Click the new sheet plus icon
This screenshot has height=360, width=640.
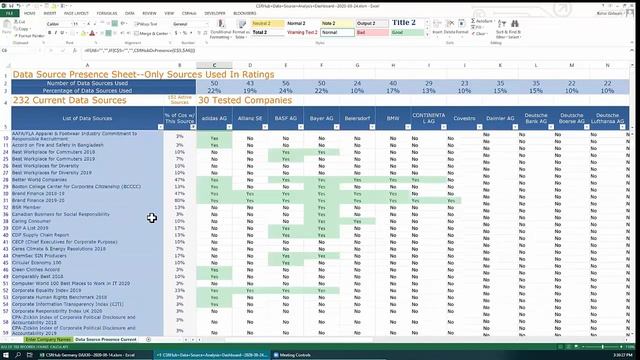coord(148,340)
